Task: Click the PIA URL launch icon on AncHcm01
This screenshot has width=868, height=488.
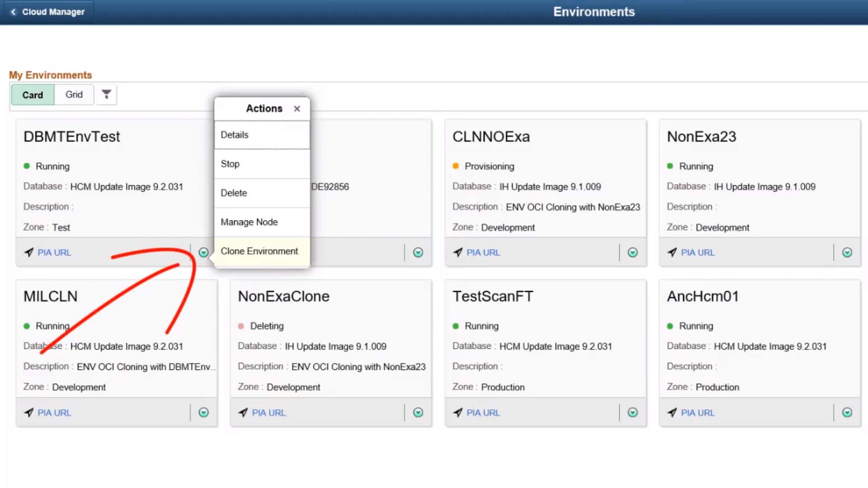Action: pyautogui.click(x=672, y=412)
